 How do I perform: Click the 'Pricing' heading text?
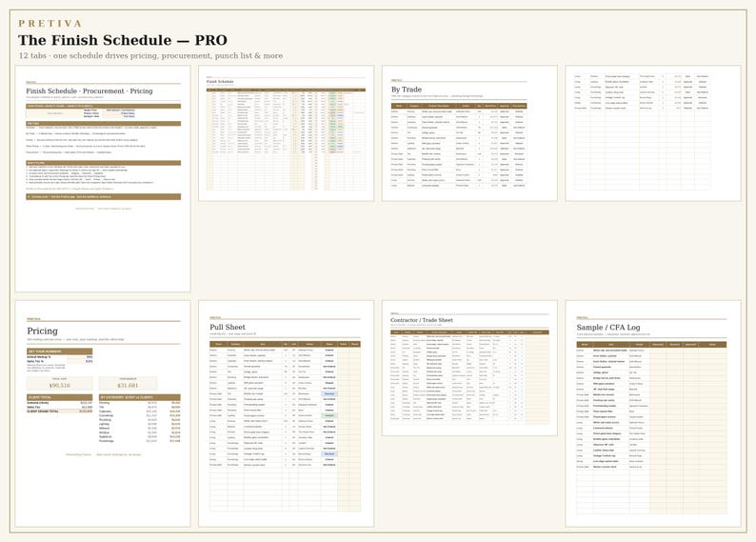point(43,331)
